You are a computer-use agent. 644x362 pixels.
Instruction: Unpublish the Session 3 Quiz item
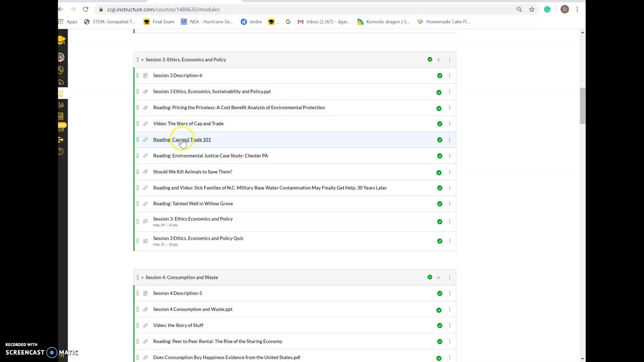click(x=440, y=241)
